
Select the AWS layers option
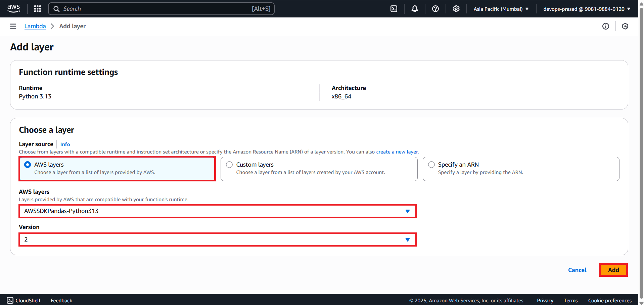tap(27, 165)
